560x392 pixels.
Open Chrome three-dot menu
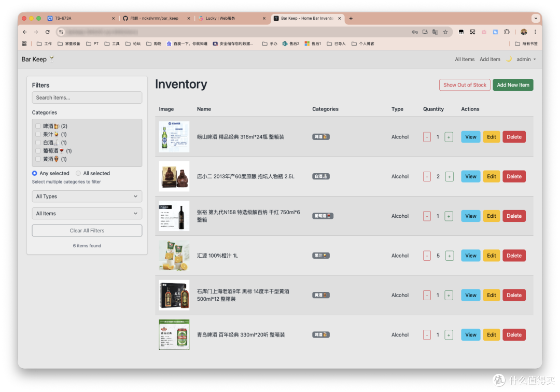[535, 32]
